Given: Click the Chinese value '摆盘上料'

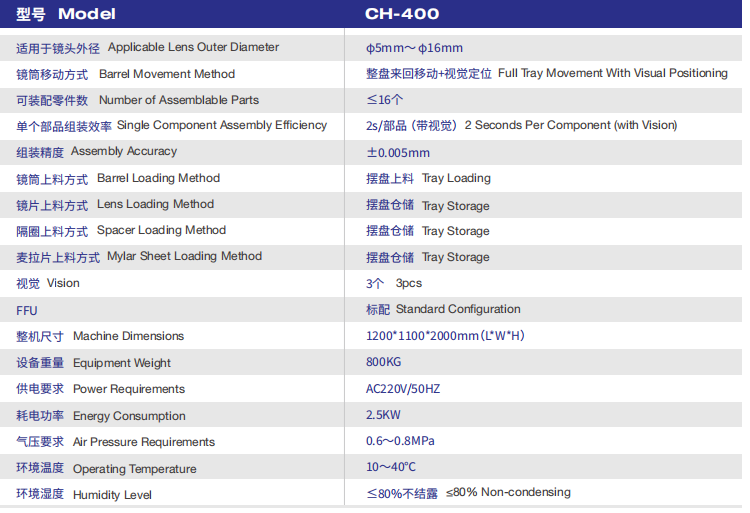Looking at the screenshot, I should [x=390, y=179].
